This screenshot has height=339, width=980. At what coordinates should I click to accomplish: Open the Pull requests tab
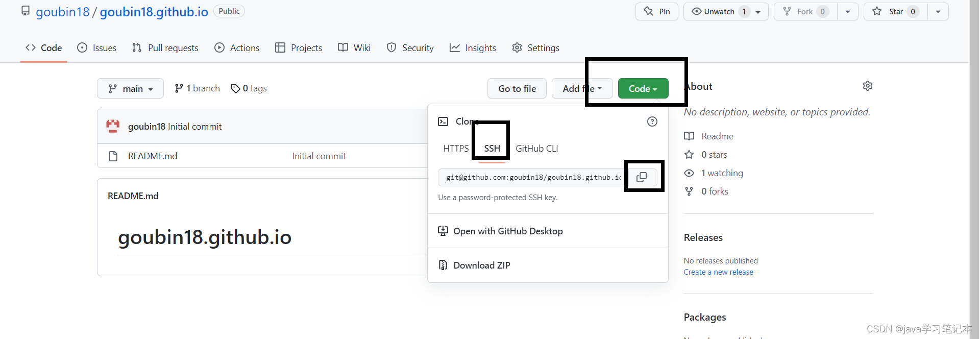pos(165,47)
